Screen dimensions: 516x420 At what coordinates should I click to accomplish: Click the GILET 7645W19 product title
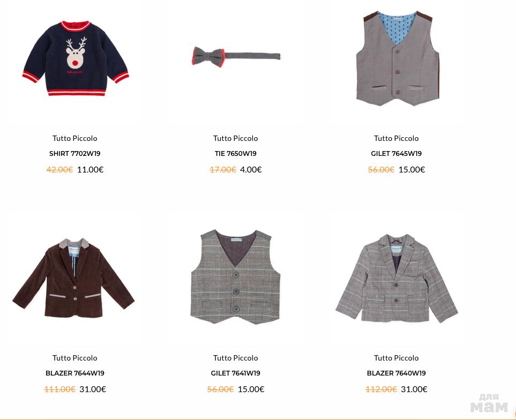(396, 154)
